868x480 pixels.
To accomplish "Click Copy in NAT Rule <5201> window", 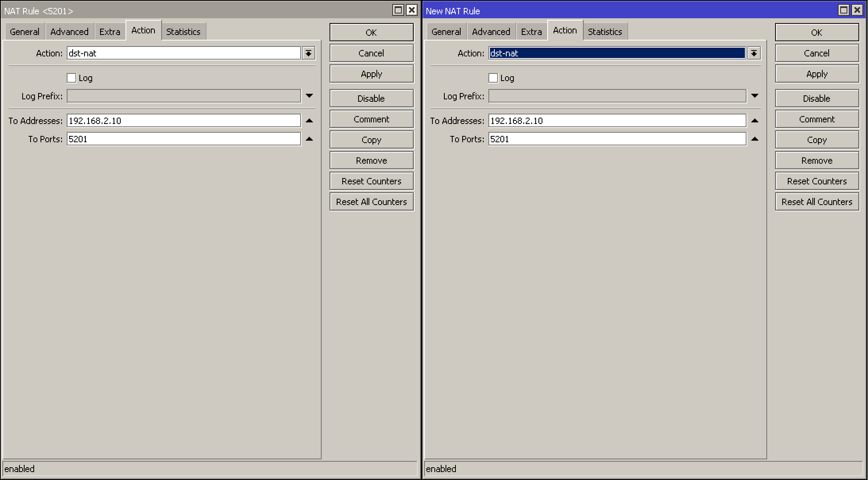I will [x=372, y=140].
